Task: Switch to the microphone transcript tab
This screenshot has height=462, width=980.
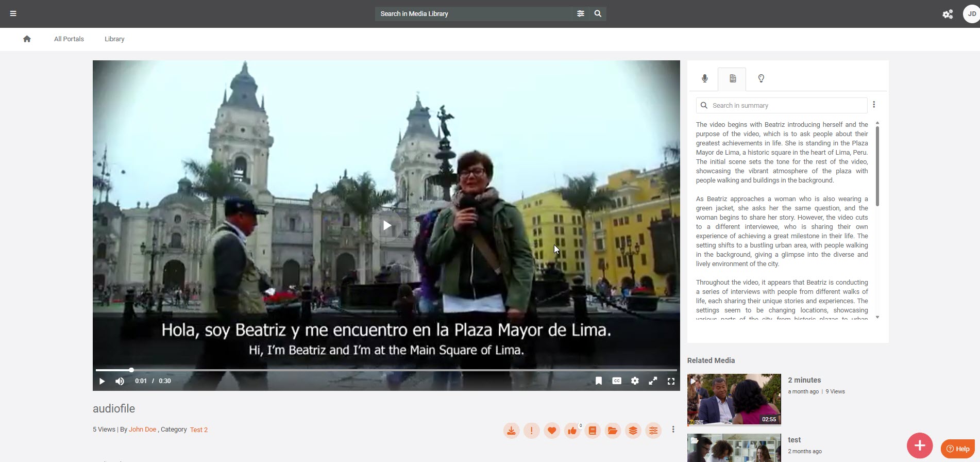Action: 704,78
